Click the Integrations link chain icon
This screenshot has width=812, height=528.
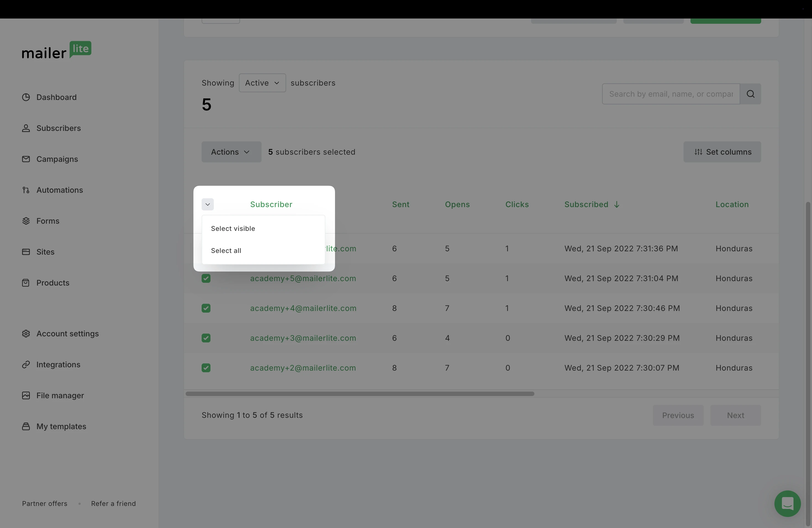point(26,365)
